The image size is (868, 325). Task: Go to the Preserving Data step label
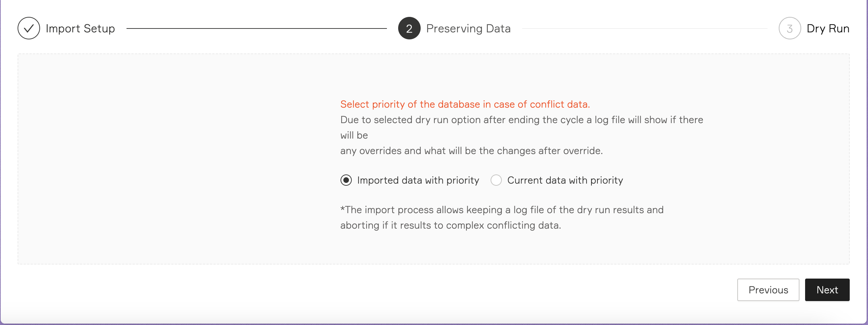[468, 28]
